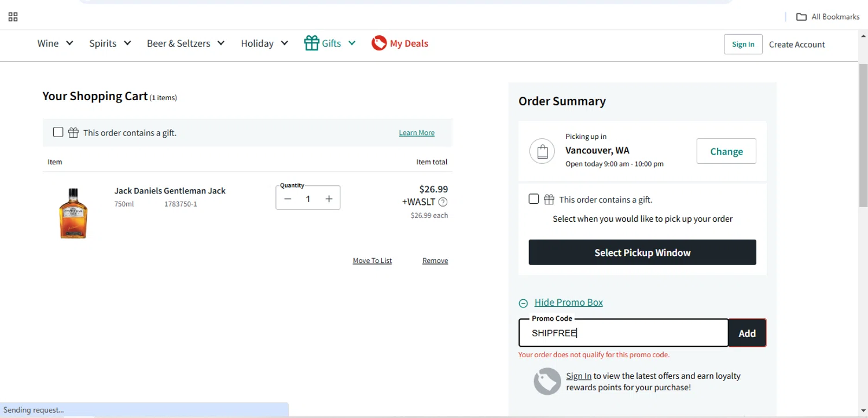The image size is (868, 418).
Task: Click the promo code error message
Action: [594, 355]
